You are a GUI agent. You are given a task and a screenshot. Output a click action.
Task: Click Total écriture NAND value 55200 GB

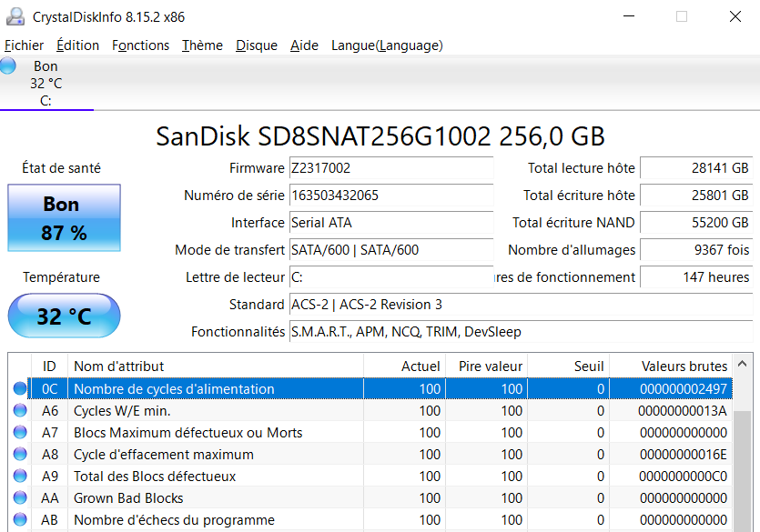coord(696,223)
